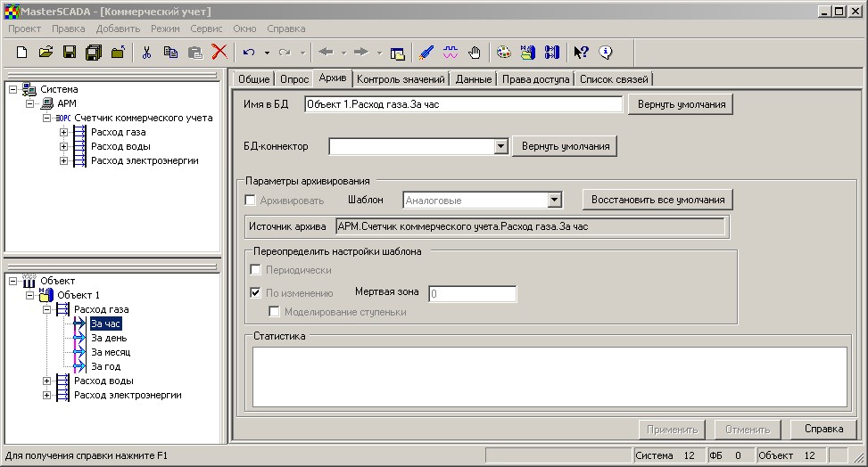Collapse the Система tree node
The height and width of the screenshot is (467, 868).
(12, 89)
